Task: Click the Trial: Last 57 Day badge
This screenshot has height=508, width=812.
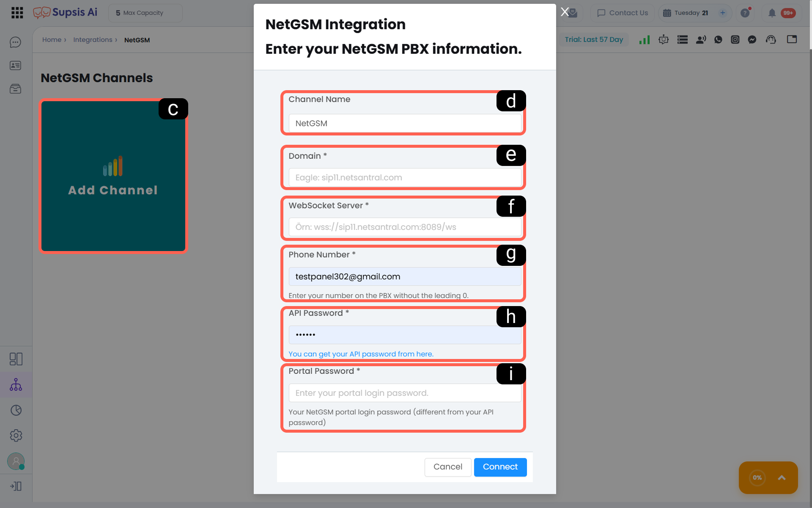Action: [x=594, y=40]
